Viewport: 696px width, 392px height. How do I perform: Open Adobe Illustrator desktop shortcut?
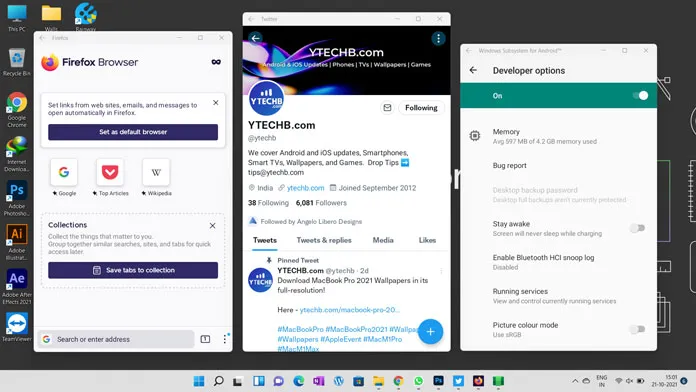[17, 242]
